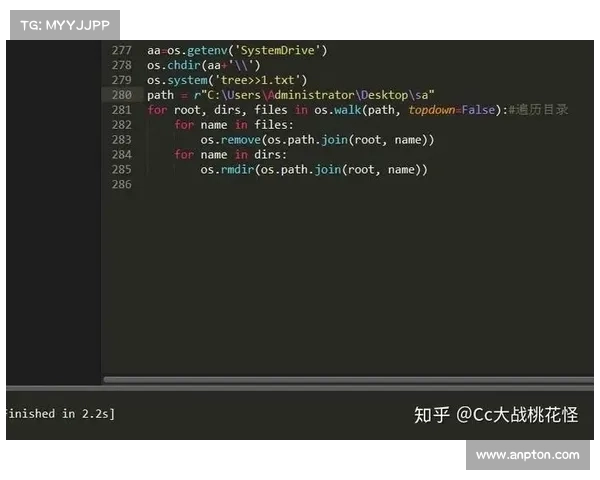This screenshot has width=600, height=480.
Task: Click line number 285 in the gutter
Action: coord(122,170)
